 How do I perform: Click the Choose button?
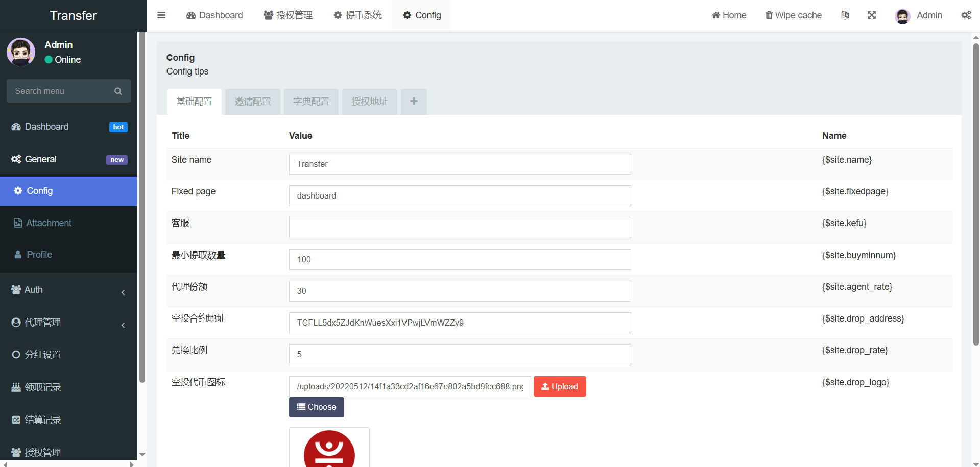tap(317, 407)
